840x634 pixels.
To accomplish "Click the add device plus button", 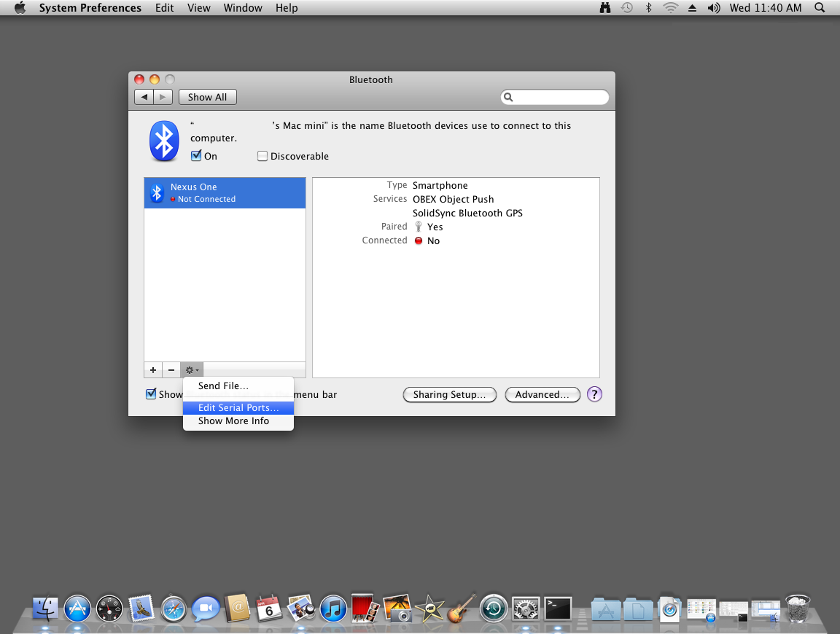I will 153,370.
